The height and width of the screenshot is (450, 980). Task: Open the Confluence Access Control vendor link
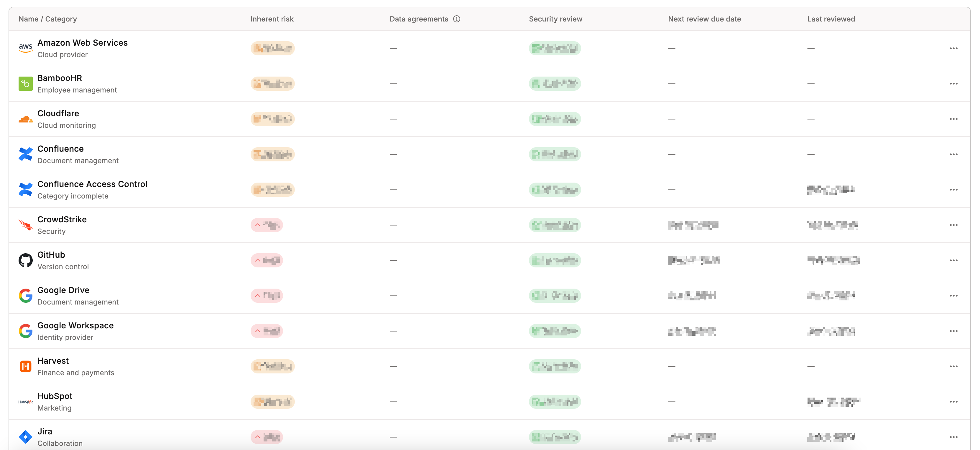click(92, 184)
